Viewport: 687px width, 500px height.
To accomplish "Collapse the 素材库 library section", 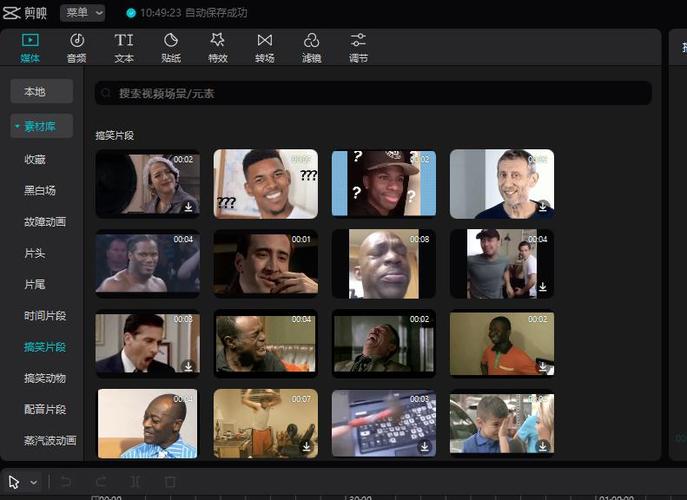I will (42, 126).
